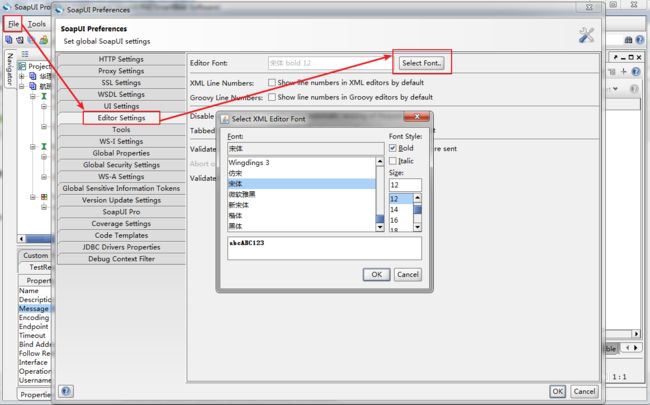Image resolution: width=650 pixels, height=405 pixels.
Task: Click the test suite grid icon in the tree
Action: point(44,197)
